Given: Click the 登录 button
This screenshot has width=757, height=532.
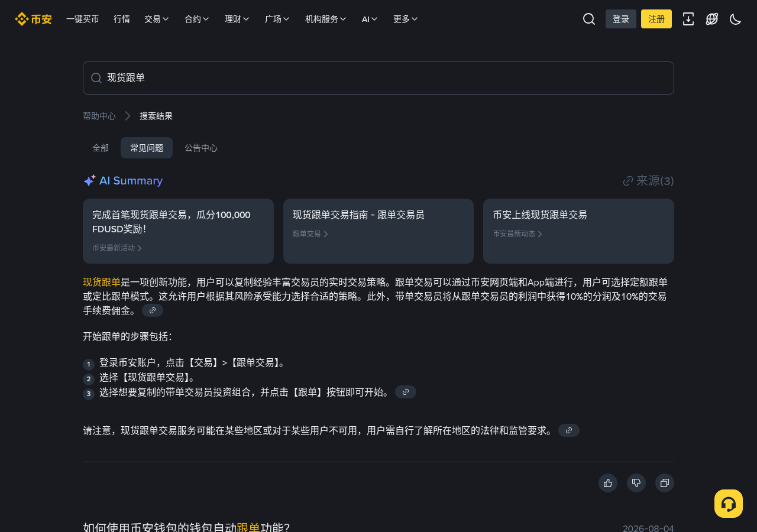Looking at the screenshot, I should tap(621, 19).
